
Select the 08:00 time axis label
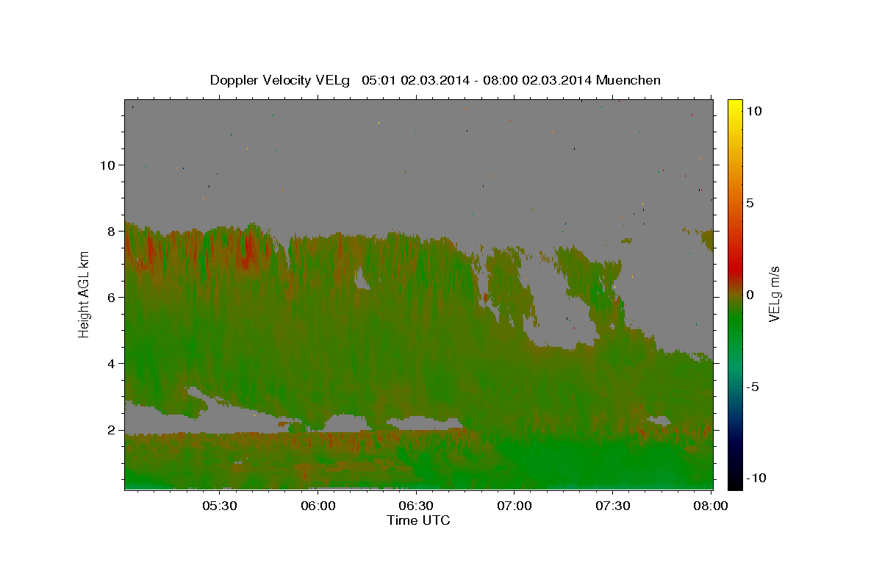tap(711, 506)
